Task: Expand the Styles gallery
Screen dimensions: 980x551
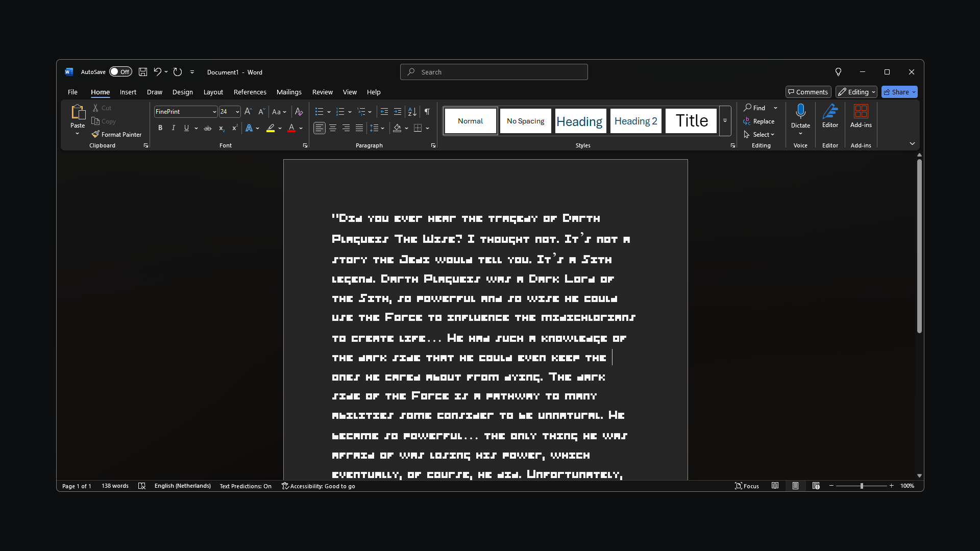Action: tap(725, 121)
